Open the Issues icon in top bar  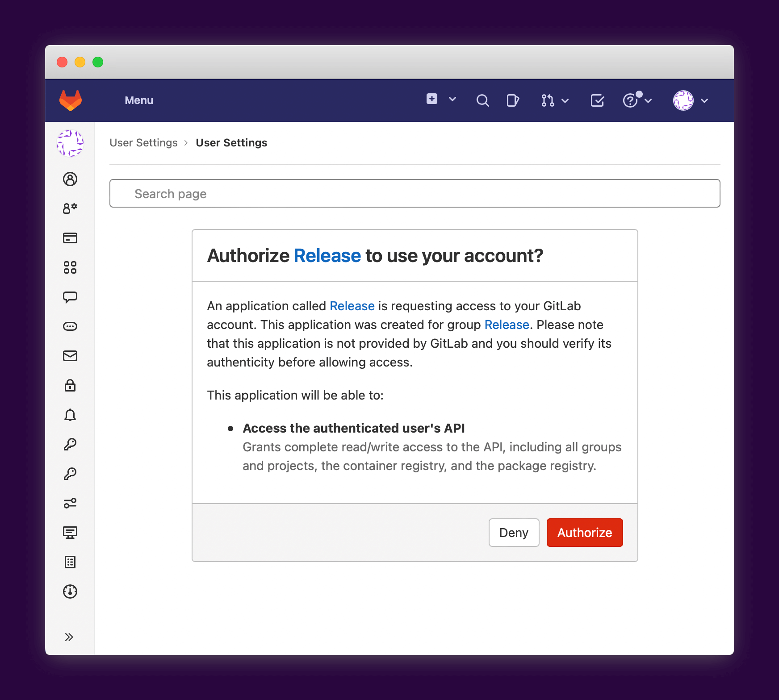[x=513, y=100]
